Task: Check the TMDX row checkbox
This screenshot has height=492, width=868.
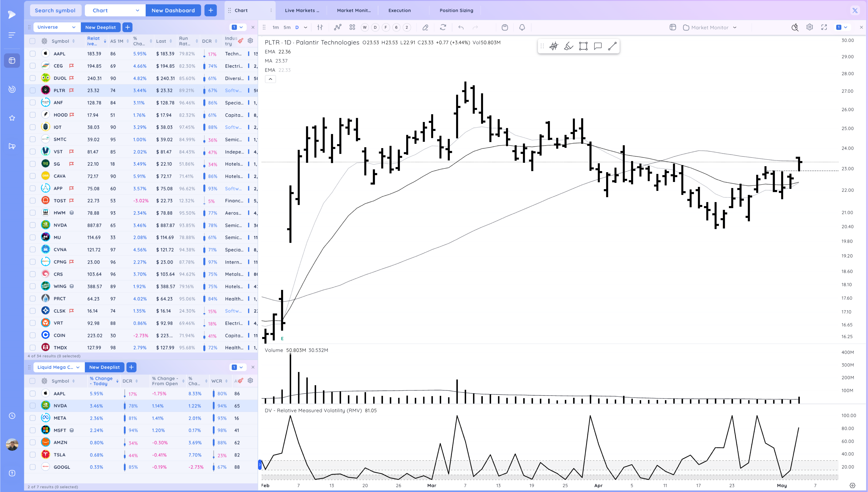Action: [x=32, y=347]
